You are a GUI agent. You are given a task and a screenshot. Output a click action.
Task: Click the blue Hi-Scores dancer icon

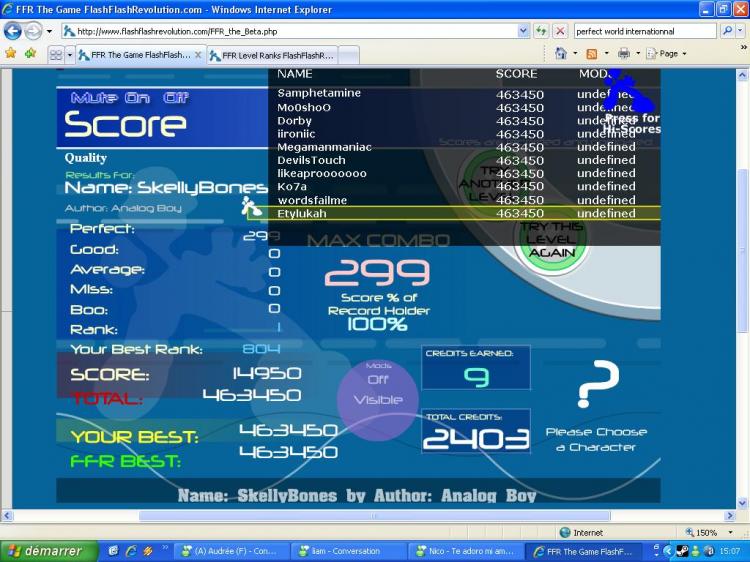tap(629, 93)
